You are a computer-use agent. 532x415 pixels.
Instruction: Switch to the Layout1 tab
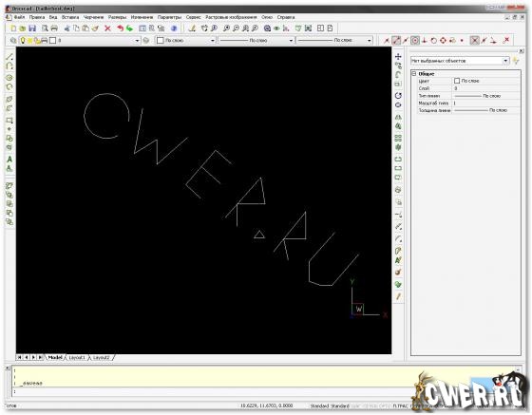(77, 357)
